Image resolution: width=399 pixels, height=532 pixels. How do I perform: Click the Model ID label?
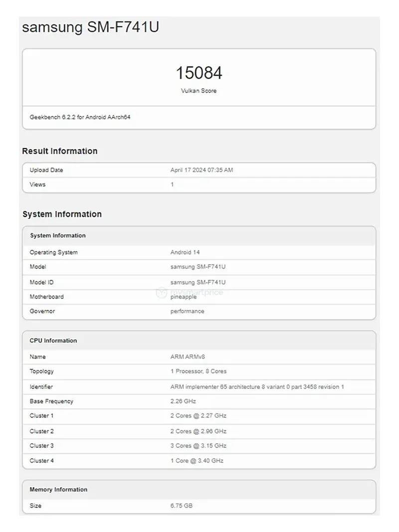[41, 282]
